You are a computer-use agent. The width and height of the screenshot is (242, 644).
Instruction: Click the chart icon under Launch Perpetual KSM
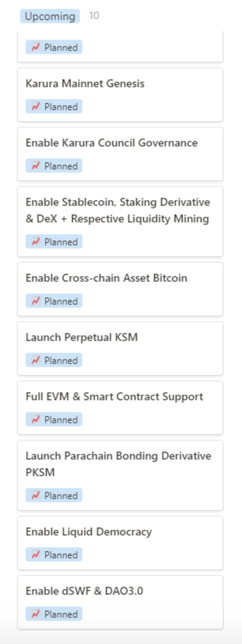tap(36, 360)
